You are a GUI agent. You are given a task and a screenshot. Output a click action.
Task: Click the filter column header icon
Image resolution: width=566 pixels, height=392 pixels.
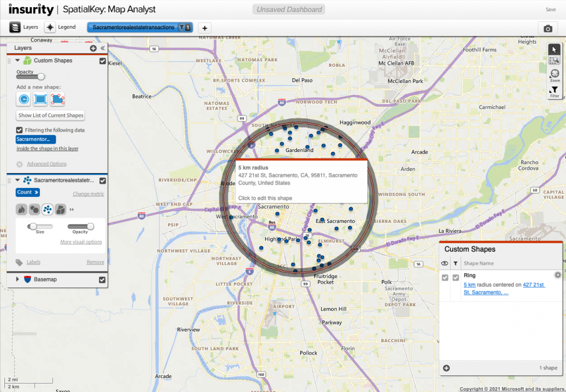pos(455,264)
